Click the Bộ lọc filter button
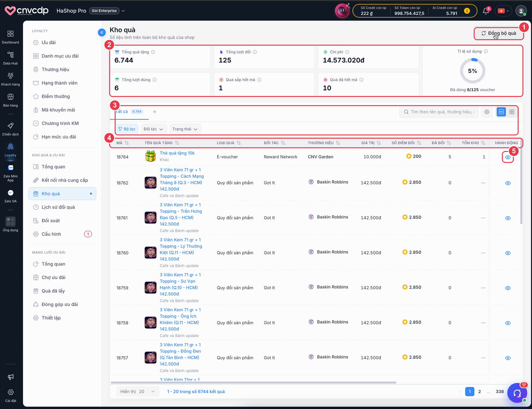This screenshot has height=409, width=532. point(127,129)
